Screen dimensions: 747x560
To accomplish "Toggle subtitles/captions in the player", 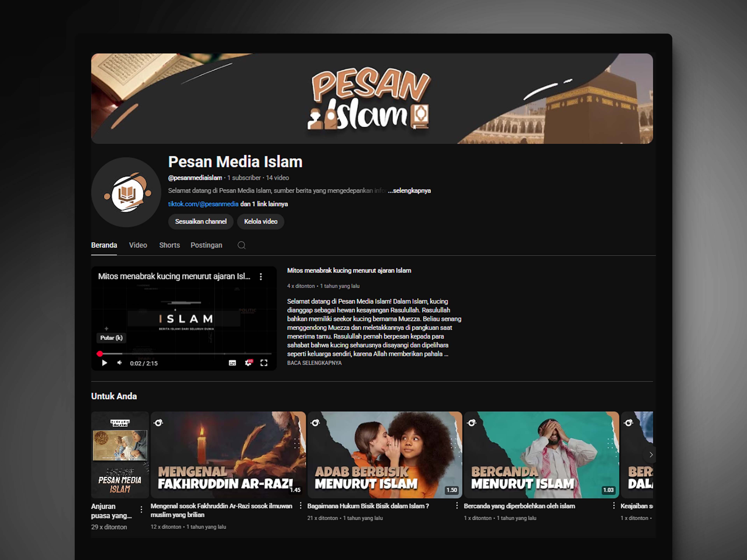I will tap(232, 363).
